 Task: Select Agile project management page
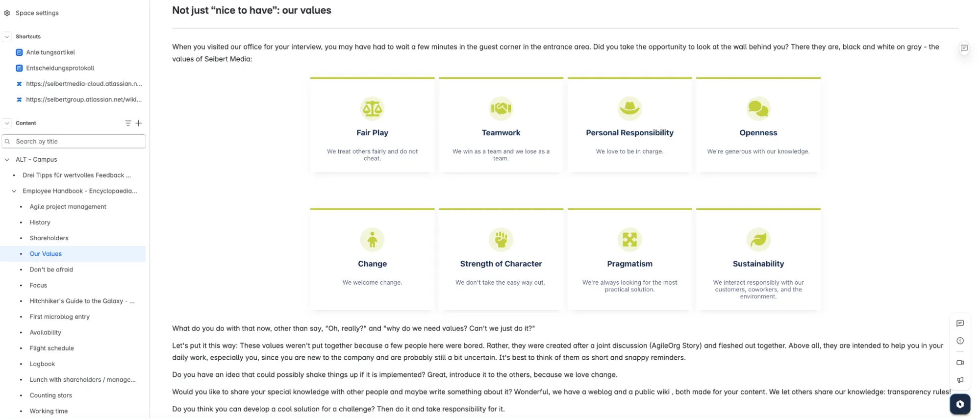pos(68,207)
